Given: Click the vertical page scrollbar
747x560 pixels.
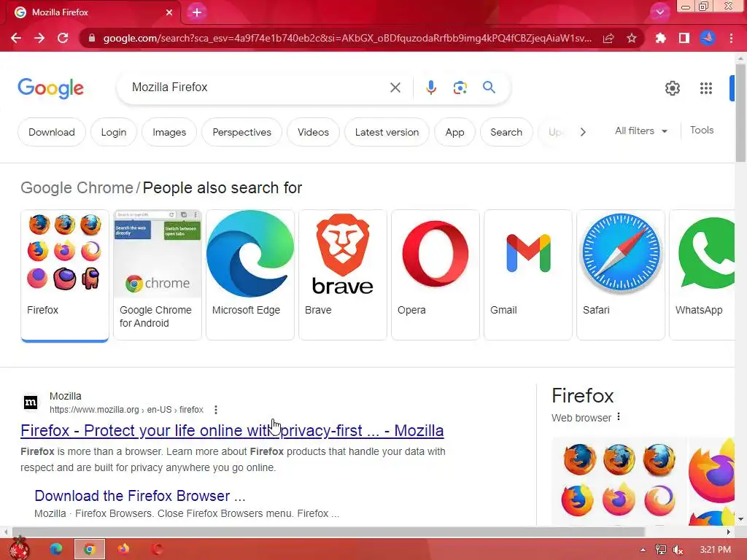Looking at the screenshot, I should click(740, 114).
